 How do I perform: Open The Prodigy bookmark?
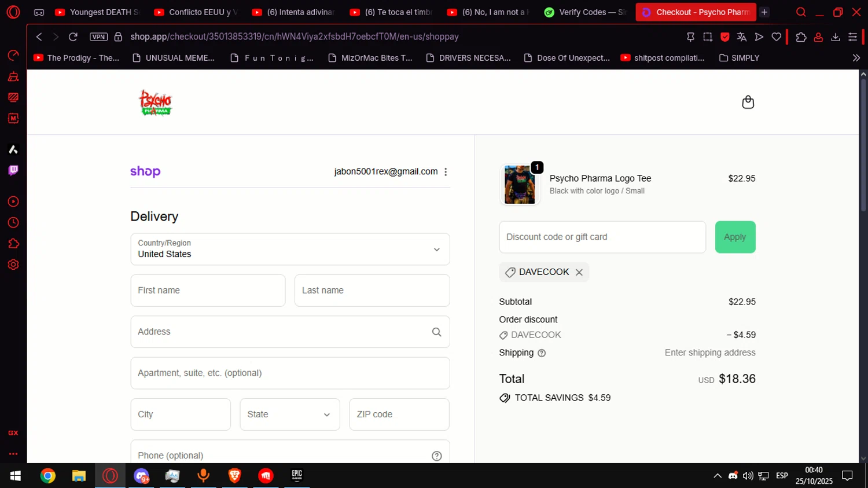click(76, 58)
